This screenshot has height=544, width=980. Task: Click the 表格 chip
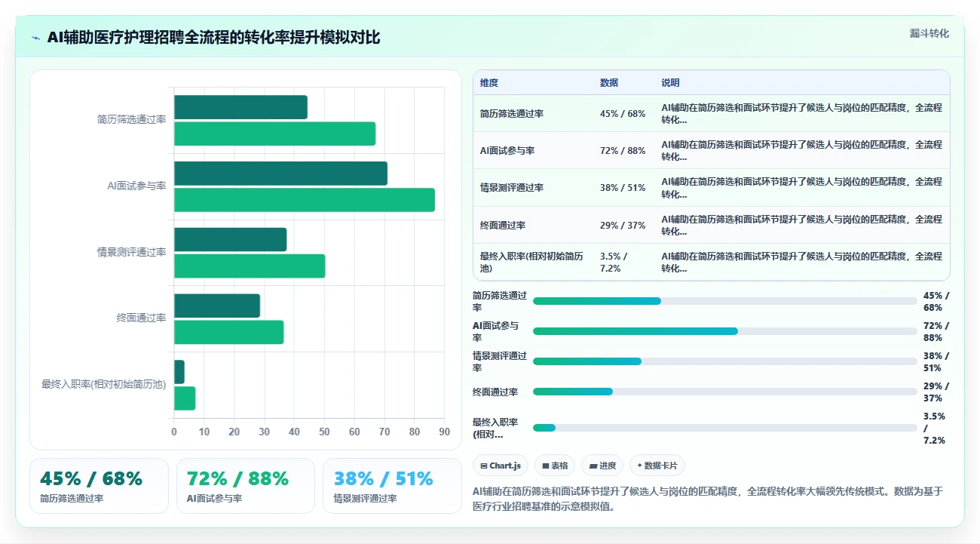pyautogui.click(x=555, y=466)
